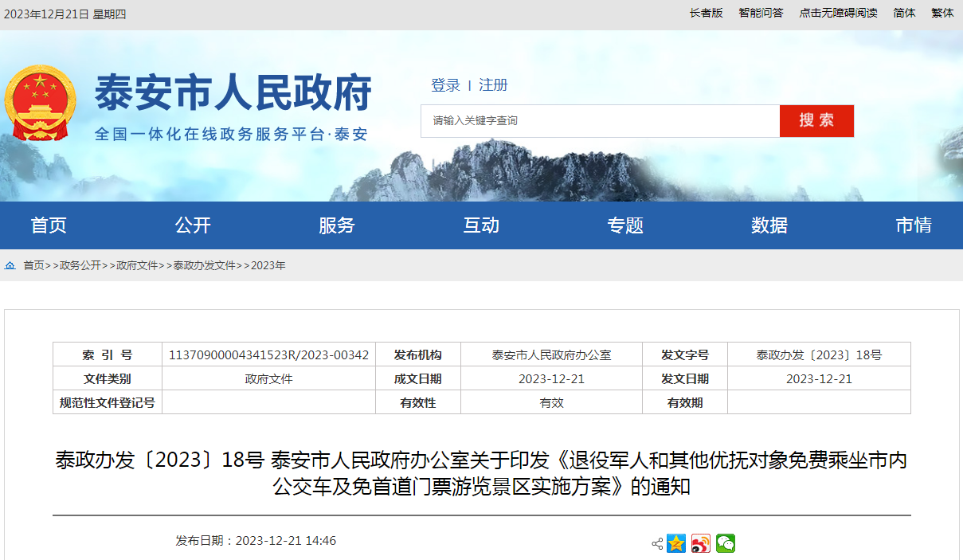This screenshot has height=560, width=963.
Task: Click publish date 2023-12-21 14:46 text
Action: pyautogui.click(x=286, y=540)
